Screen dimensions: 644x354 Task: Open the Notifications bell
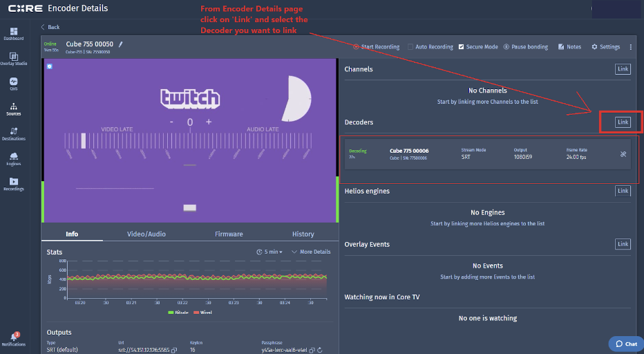tap(13, 337)
